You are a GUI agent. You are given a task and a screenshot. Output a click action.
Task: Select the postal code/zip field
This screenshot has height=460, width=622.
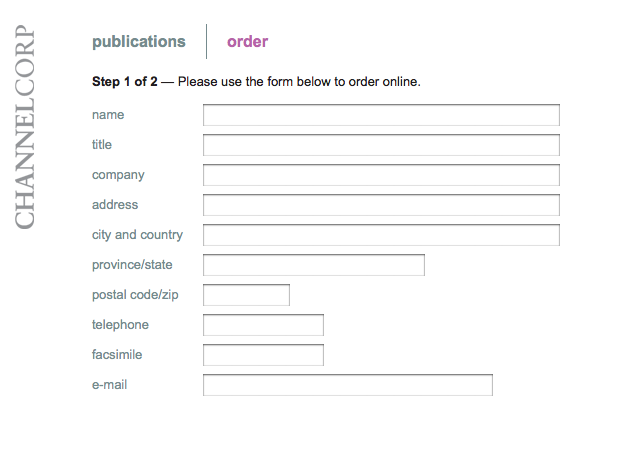coord(246,295)
